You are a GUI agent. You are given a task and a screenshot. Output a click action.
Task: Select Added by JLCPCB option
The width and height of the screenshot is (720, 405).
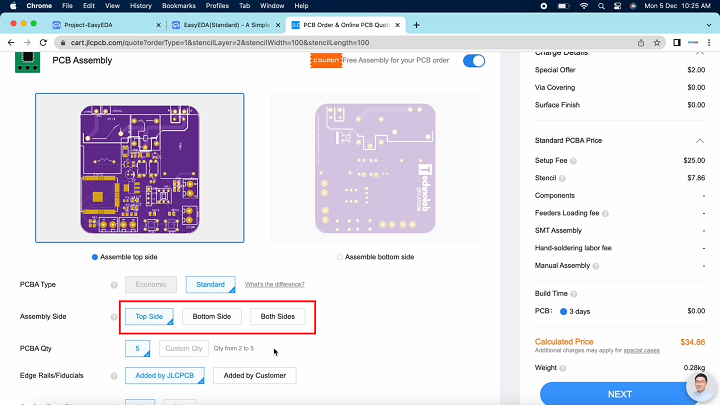(165, 376)
